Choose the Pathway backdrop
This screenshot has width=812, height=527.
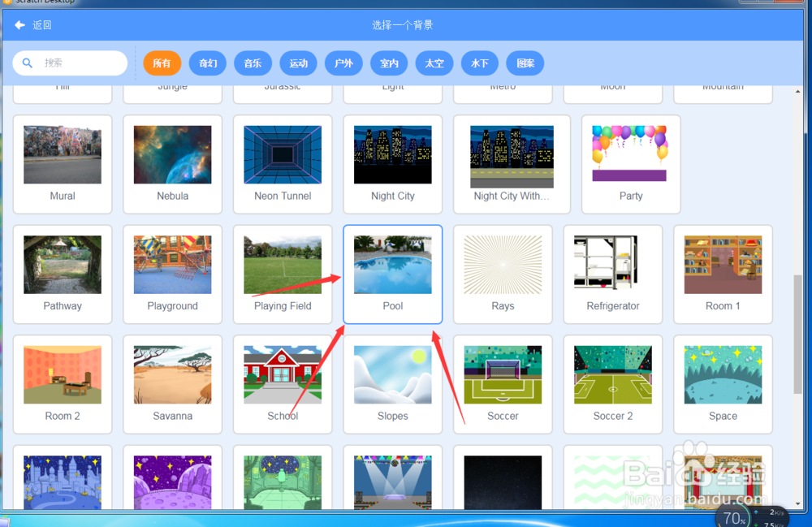point(63,274)
